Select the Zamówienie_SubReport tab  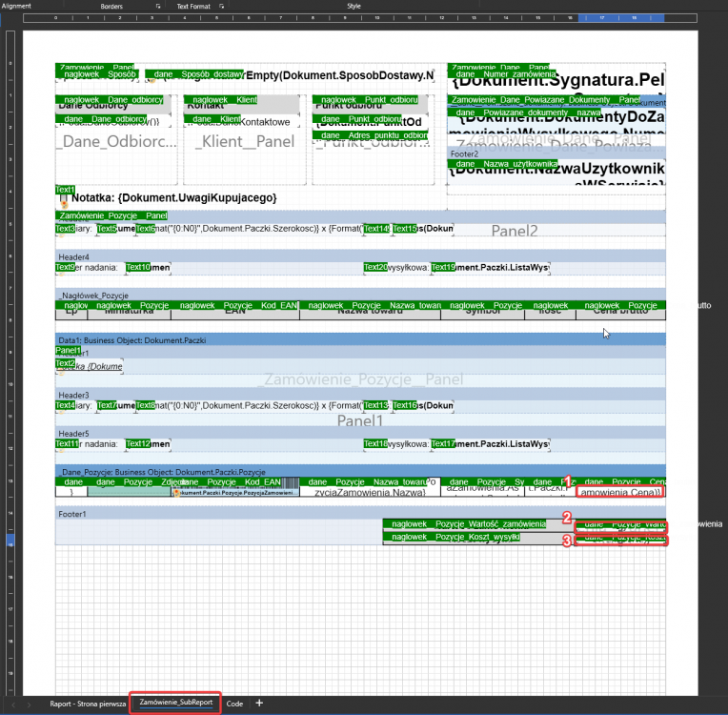tap(176, 703)
